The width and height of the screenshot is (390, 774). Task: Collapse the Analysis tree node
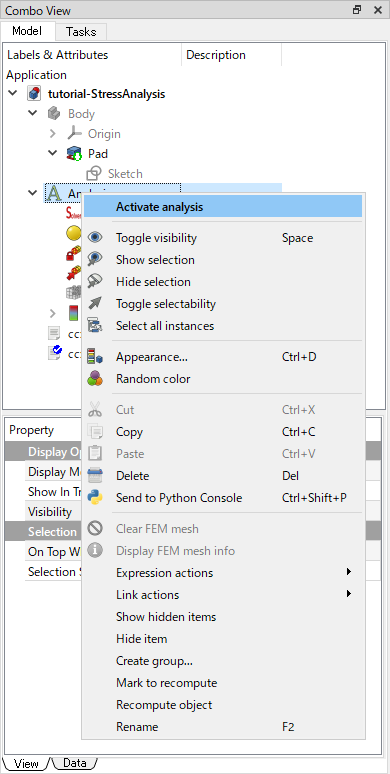(33, 193)
